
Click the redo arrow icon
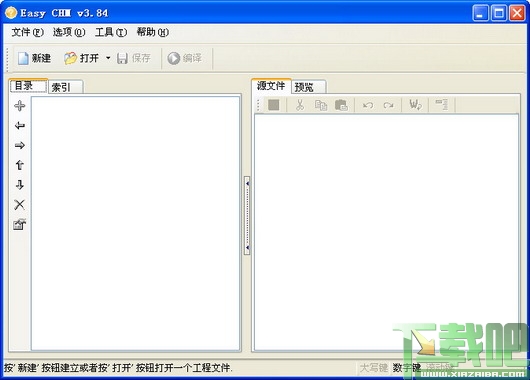pyautogui.click(x=388, y=105)
